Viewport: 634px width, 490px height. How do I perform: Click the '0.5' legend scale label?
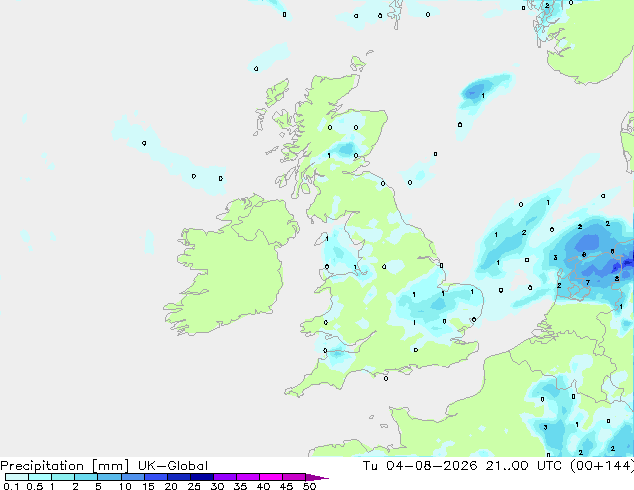pyautogui.click(x=35, y=486)
